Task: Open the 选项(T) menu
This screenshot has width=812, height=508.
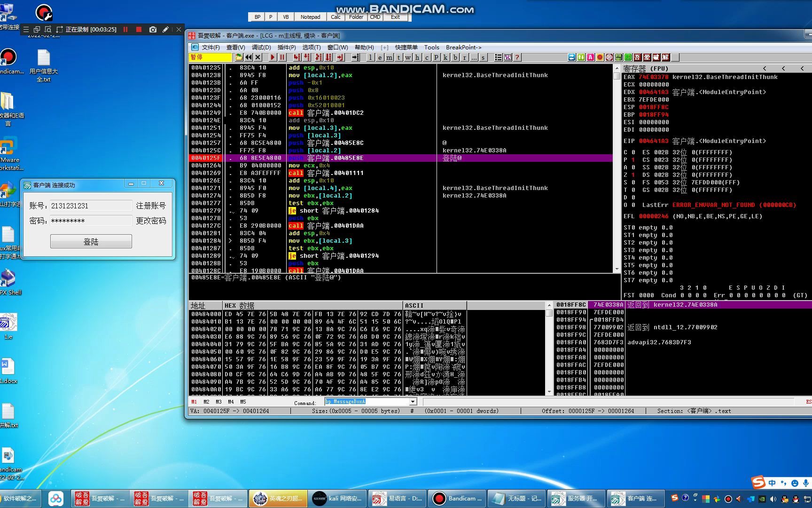Action: click(x=312, y=48)
